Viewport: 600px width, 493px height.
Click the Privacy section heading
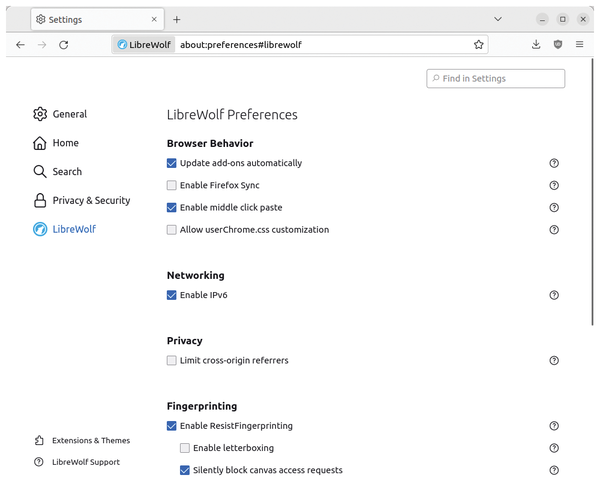(x=184, y=341)
